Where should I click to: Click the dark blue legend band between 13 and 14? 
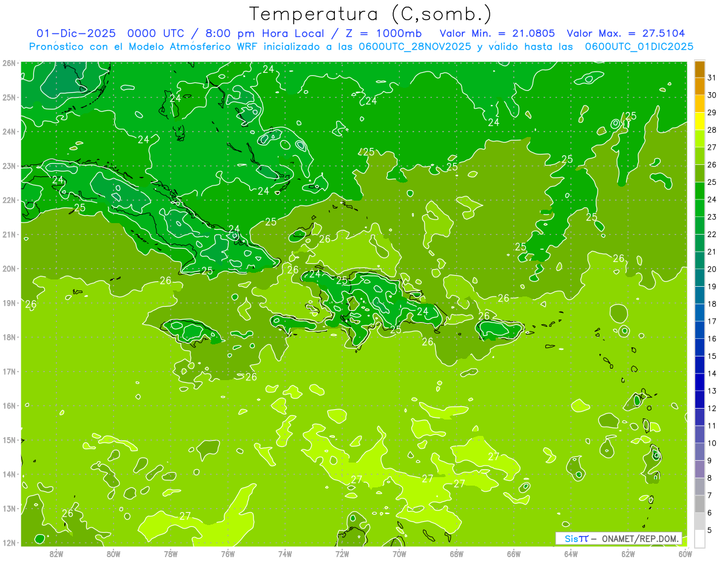(699, 382)
